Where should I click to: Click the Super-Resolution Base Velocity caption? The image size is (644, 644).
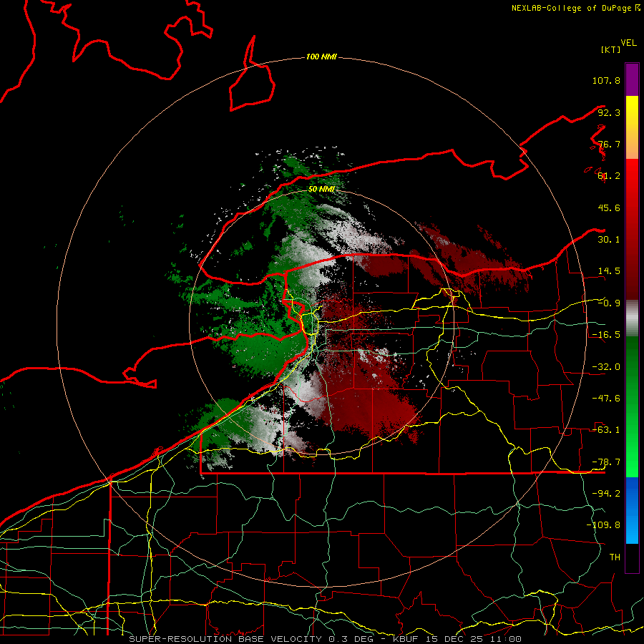(x=326, y=639)
